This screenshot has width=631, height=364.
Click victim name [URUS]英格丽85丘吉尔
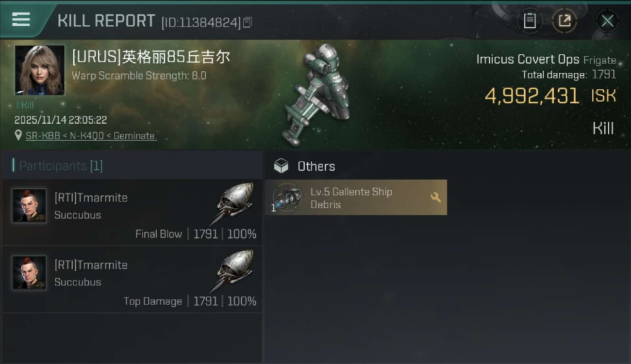point(151,57)
